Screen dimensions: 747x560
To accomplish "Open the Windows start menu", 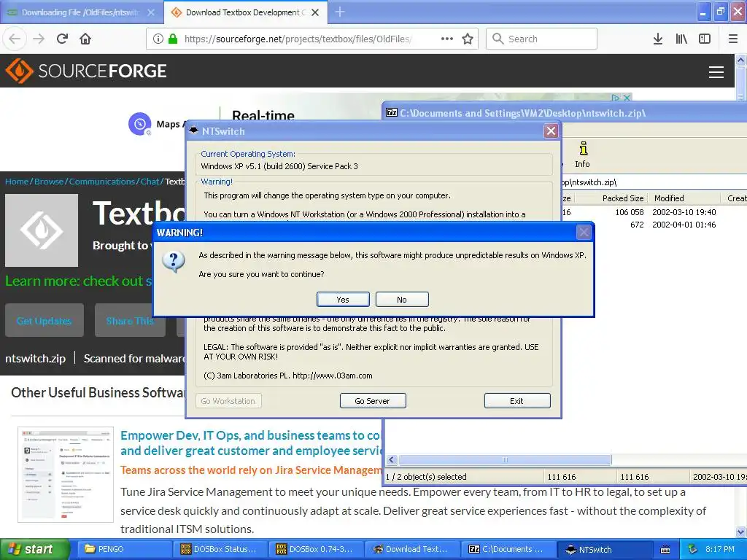I will [x=34, y=549].
